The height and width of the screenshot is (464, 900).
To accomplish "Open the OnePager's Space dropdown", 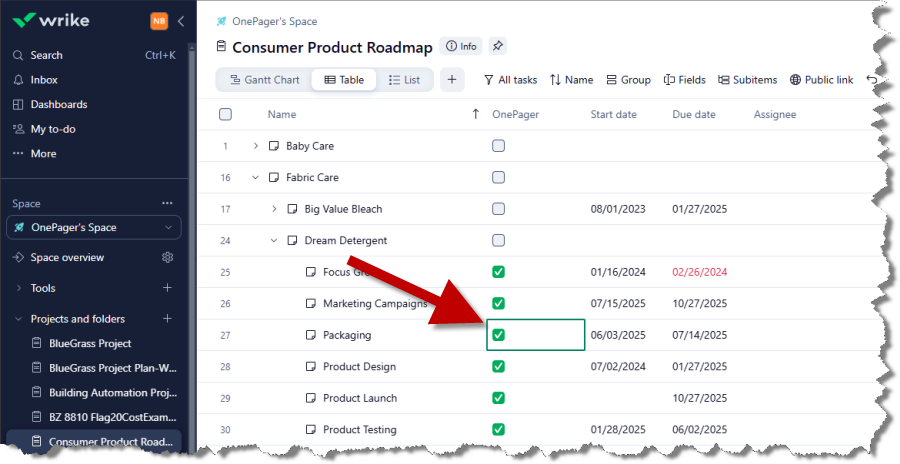I will (x=94, y=227).
